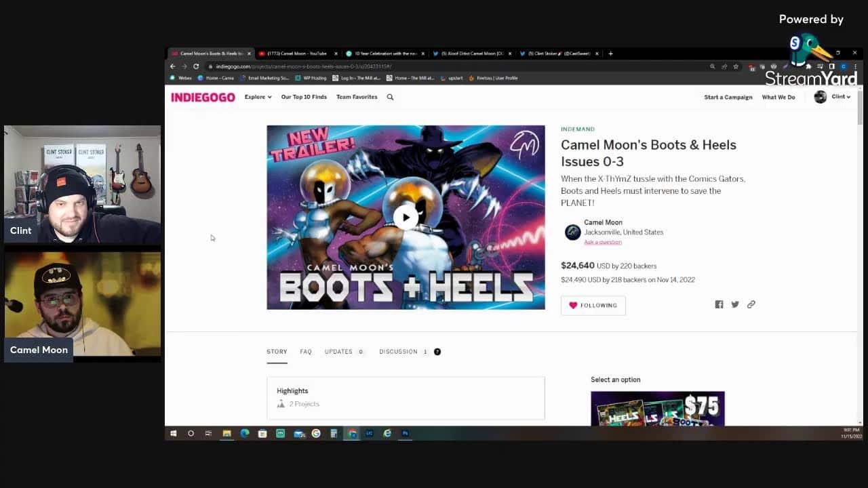
Task: Select the $75 perk thumbnail
Action: [x=657, y=409]
